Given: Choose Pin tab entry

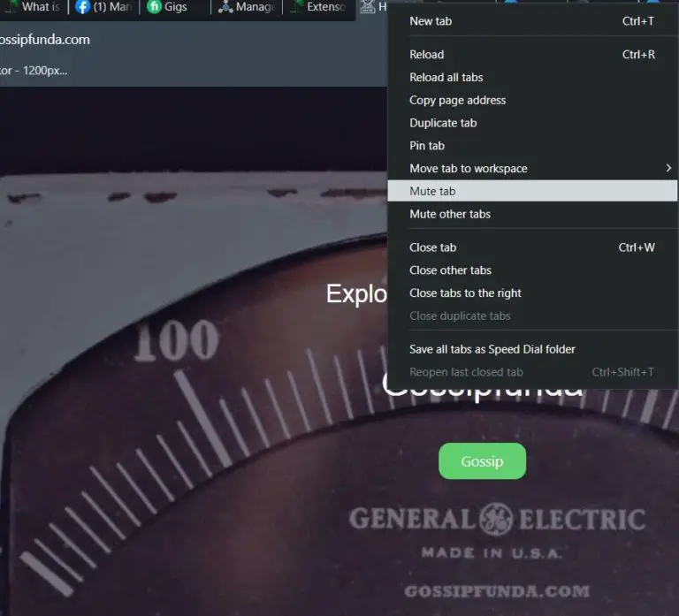Looking at the screenshot, I should tap(531, 146).
